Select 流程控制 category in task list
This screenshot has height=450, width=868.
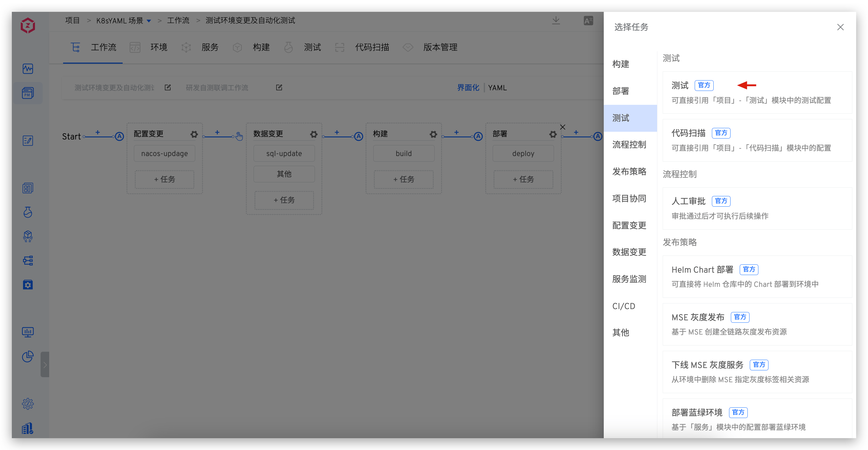point(629,144)
